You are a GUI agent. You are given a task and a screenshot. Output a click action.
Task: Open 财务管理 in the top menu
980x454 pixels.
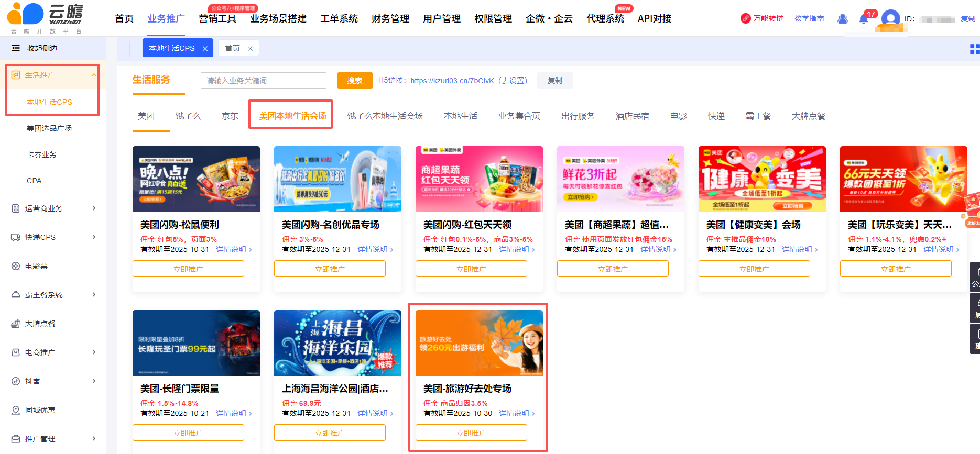390,19
